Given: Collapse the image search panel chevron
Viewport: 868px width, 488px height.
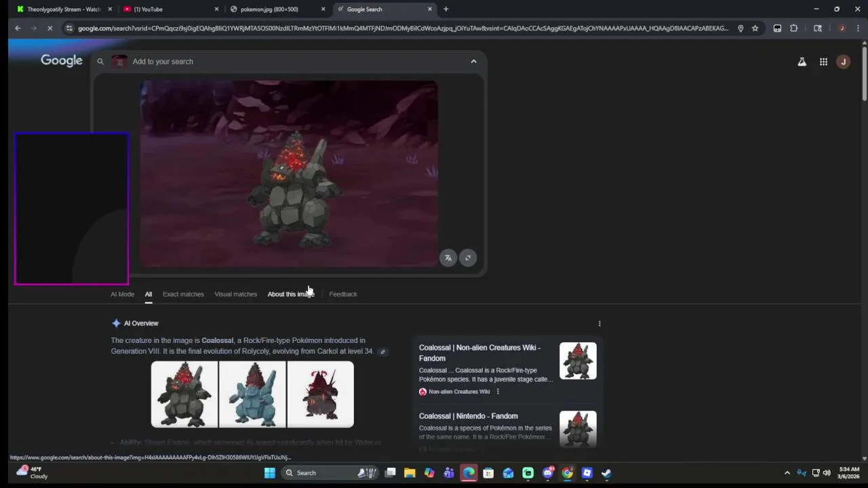Looking at the screenshot, I should pyautogui.click(x=473, y=62).
